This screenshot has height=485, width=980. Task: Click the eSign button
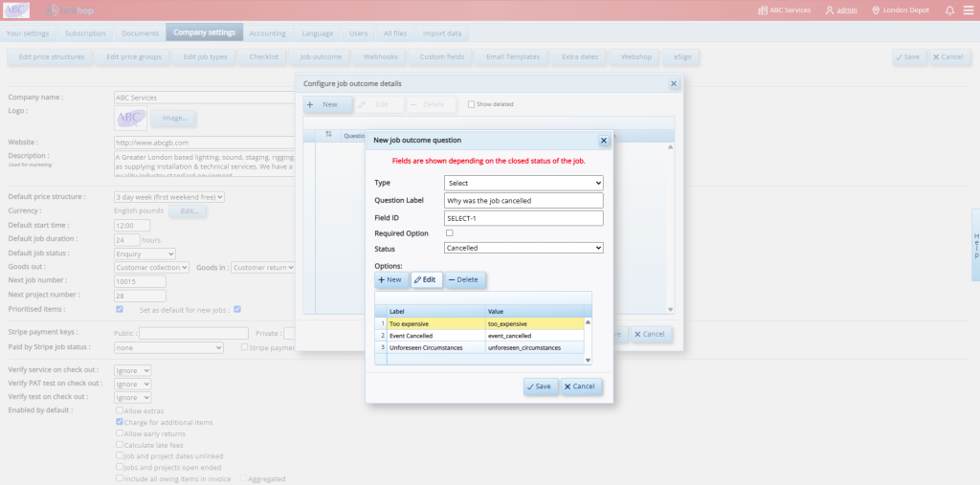click(681, 56)
